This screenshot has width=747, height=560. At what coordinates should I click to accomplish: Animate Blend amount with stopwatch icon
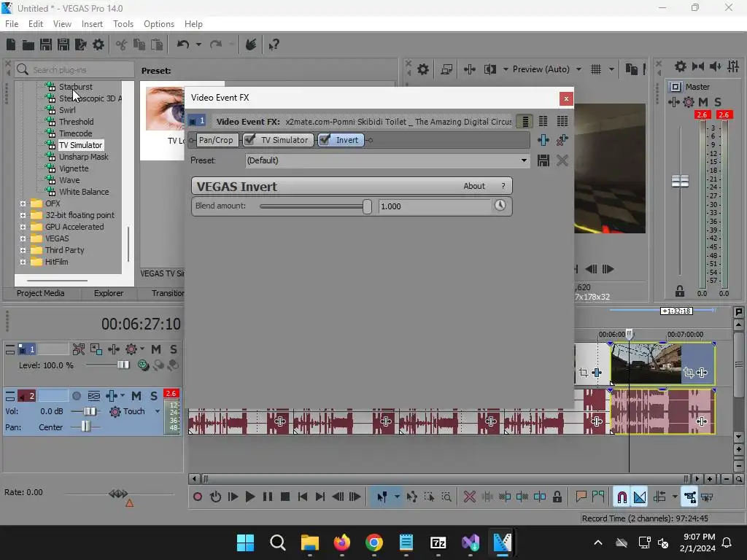tap(500, 205)
